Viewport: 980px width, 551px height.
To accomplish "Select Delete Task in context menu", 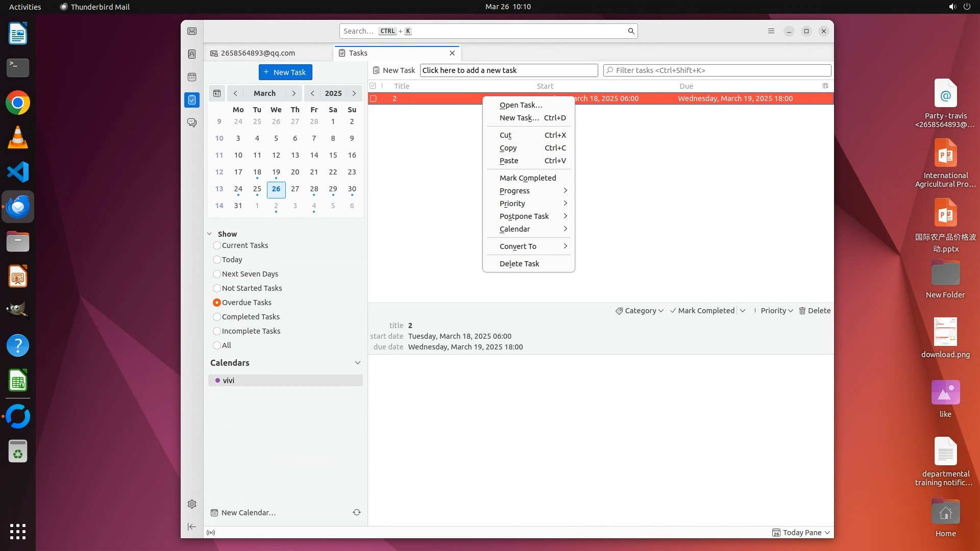I will point(519,264).
